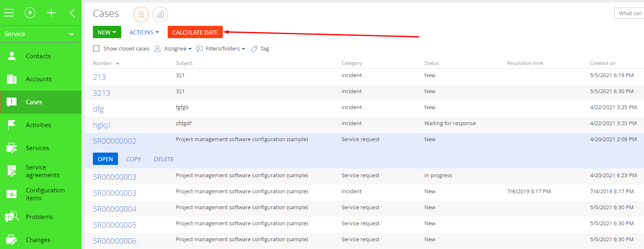Click DELETE for selected case
This screenshot has width=644, height=249.
[164, 159]
